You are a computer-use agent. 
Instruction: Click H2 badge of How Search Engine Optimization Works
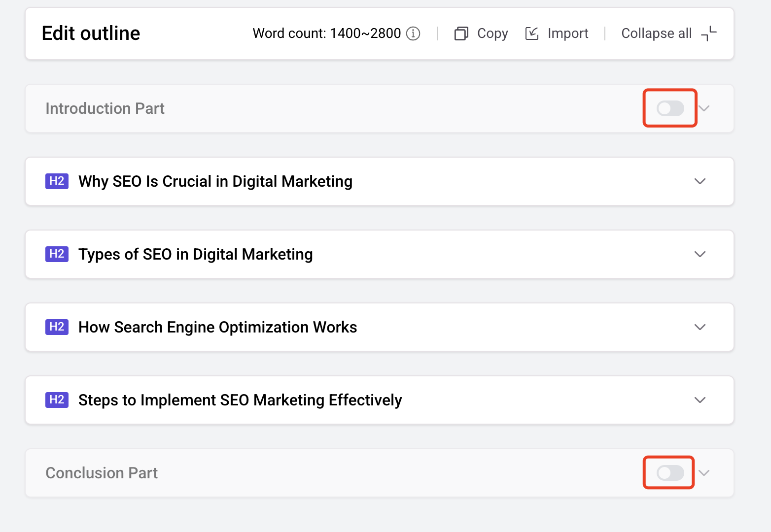point(57,327)
